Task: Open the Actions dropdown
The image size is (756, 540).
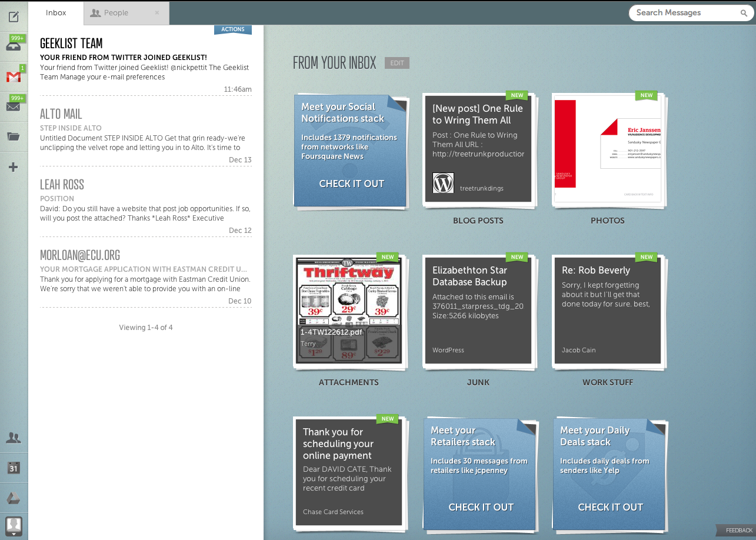Action: 233,29
